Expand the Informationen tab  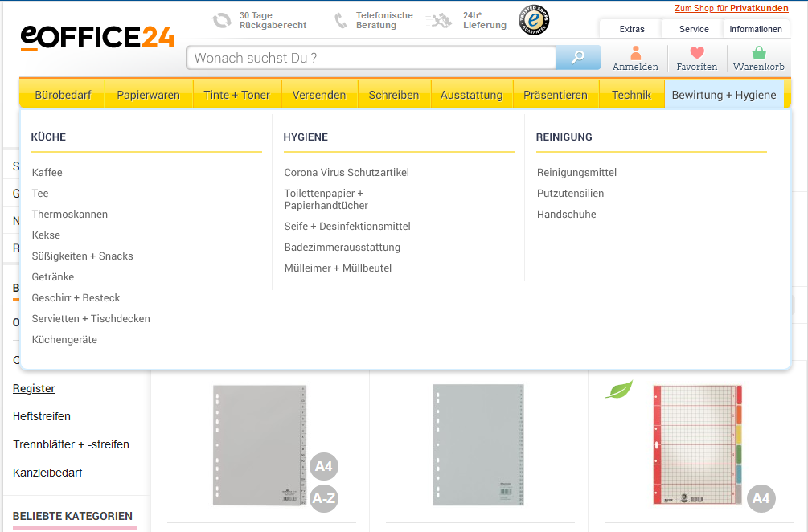coord(756,29)
